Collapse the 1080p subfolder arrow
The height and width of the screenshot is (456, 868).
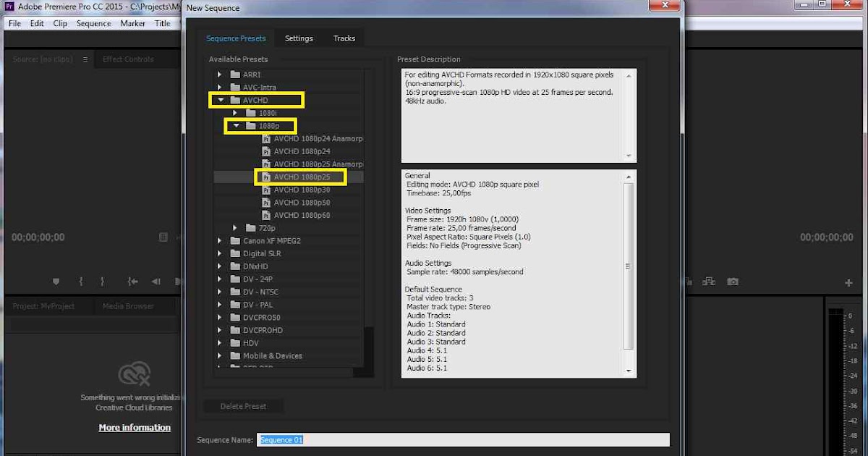coord(235,126)
